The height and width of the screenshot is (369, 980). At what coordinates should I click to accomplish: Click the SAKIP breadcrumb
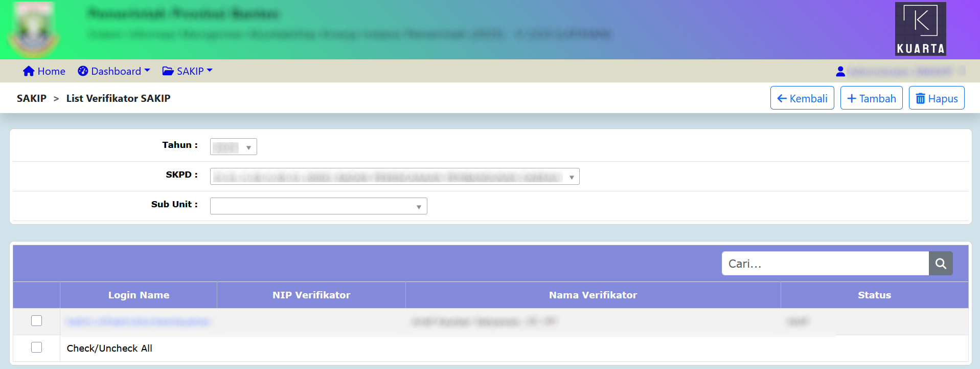(32, 98)
